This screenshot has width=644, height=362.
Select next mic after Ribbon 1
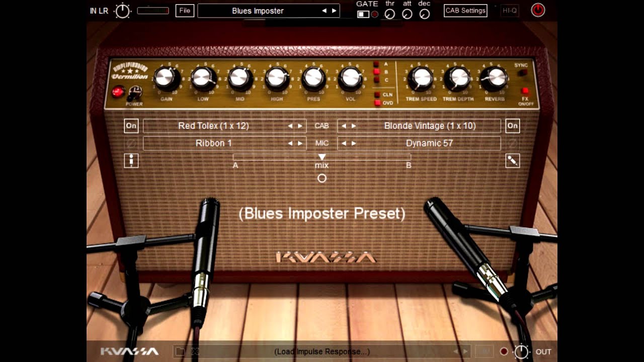pyautogui.click(x=300, y=143)
